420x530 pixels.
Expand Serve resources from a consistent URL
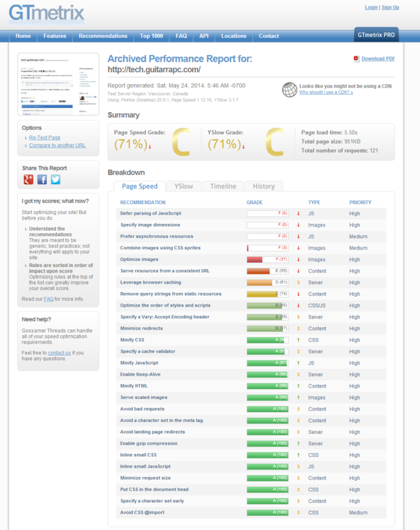(x=165, y=271)
